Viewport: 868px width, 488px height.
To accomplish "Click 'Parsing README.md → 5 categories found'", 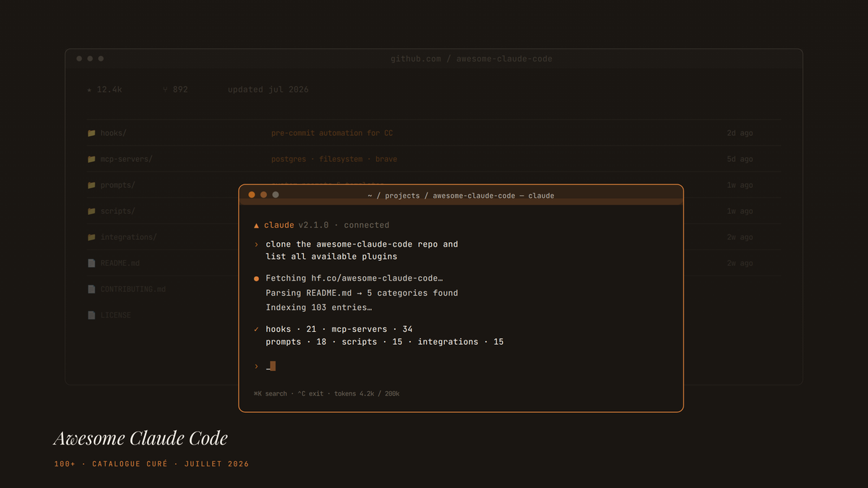I will tap(362, 293).
